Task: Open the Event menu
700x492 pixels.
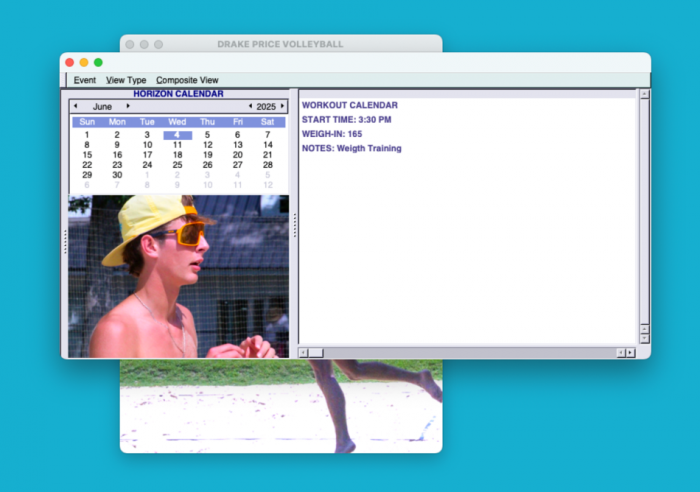Action: (85, 80)
